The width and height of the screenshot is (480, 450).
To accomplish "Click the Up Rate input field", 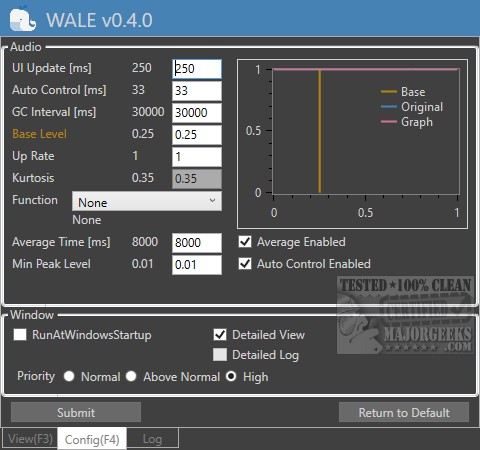I will [x=197, y=157].
